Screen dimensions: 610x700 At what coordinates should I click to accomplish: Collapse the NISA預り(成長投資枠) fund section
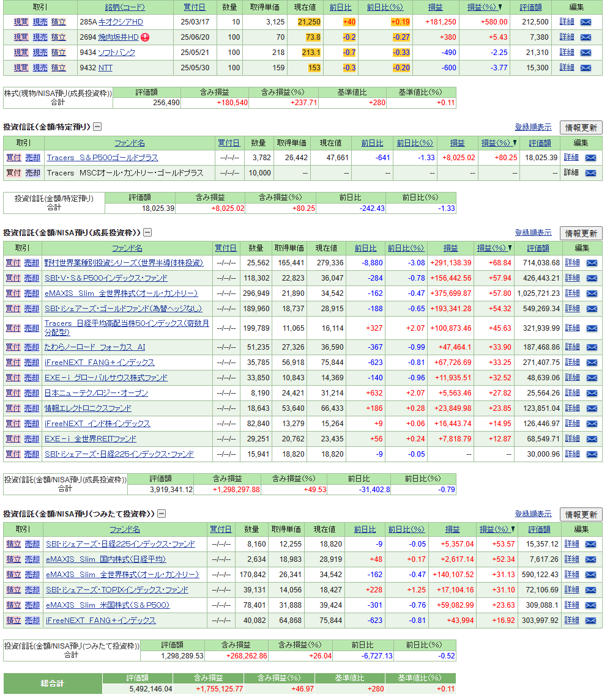pyautogui.click(x=147, y=232)
